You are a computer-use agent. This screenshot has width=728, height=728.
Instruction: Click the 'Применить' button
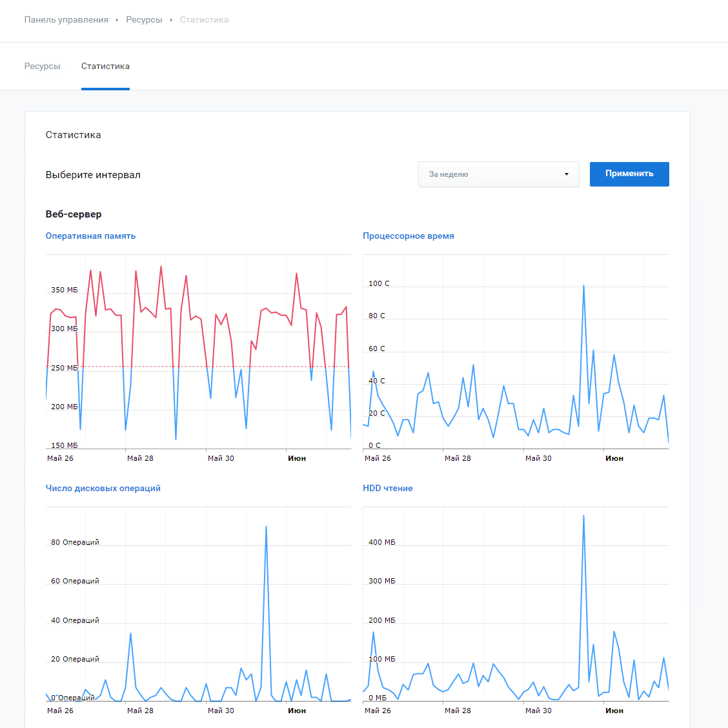point(629,174)
